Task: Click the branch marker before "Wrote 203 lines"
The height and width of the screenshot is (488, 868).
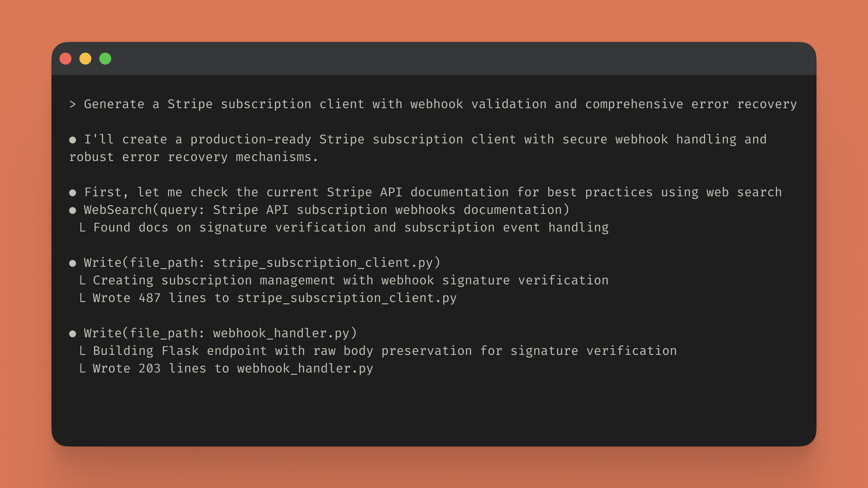Action: [82, 368]
